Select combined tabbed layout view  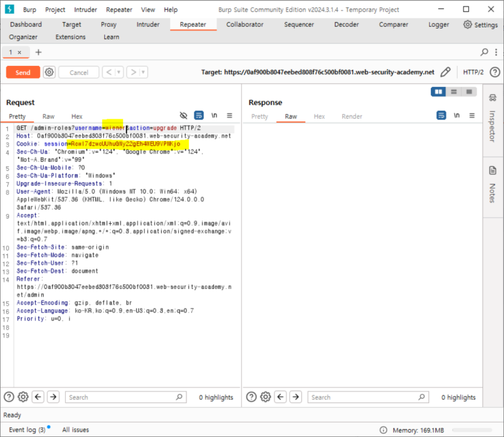[x=469, y=92]
